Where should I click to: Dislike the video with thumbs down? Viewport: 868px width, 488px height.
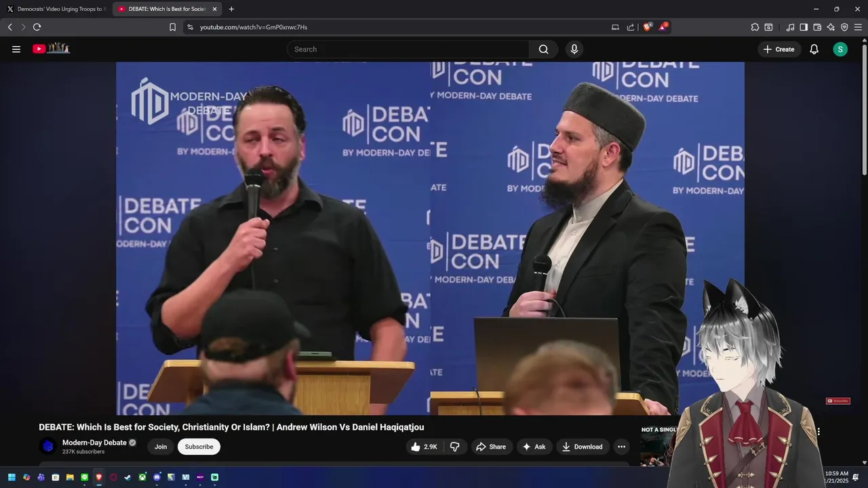click(x=455, y=447)
